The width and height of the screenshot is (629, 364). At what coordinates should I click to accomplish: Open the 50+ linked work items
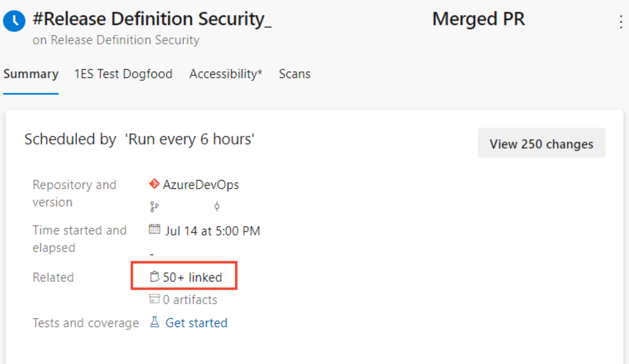[x=192, y=277]
